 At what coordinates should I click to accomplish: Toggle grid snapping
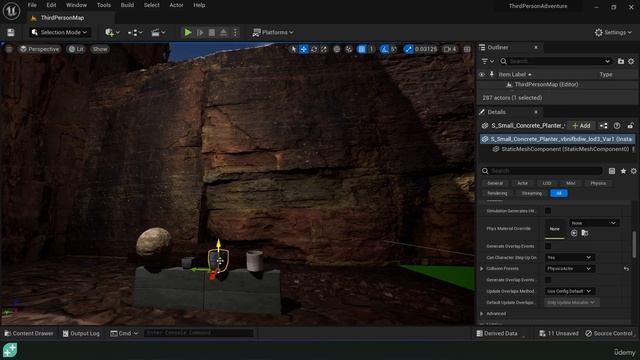point(362,49)
